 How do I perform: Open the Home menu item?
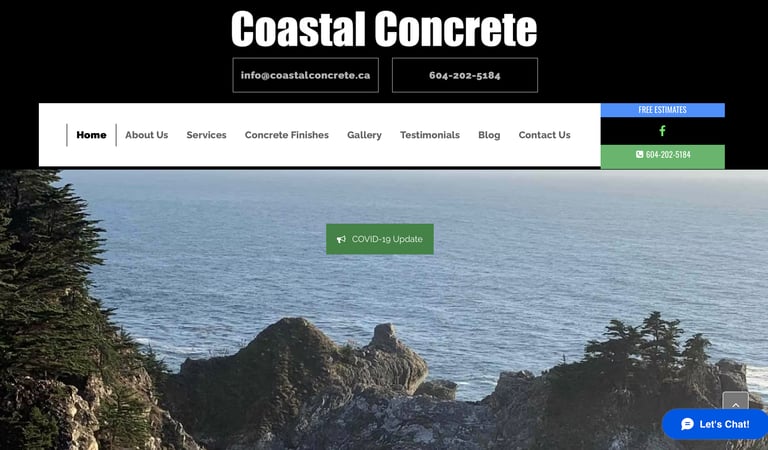tap(91, 135)
